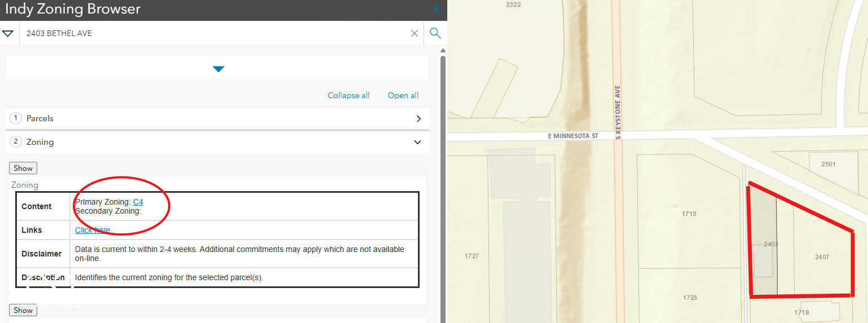Select parcel 2501 on the map
868x323 pixels.
(x=829, y=164)
